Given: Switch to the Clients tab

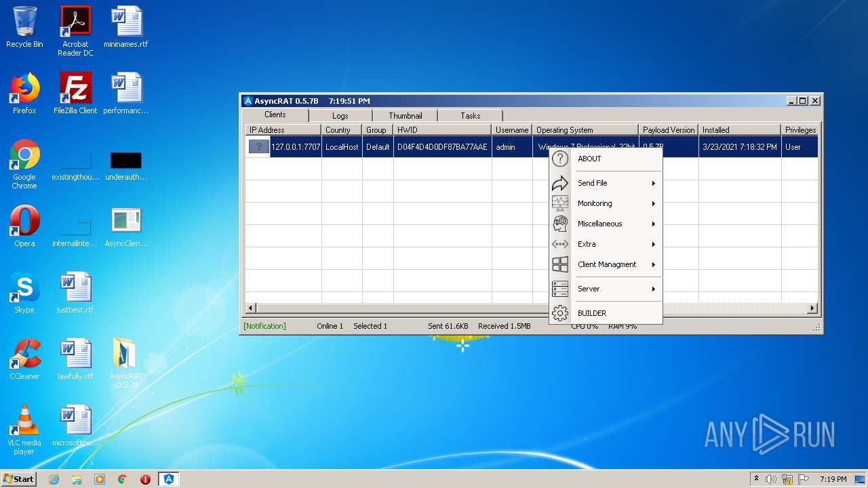Looking at the screenshot, I should click(275, 115).
